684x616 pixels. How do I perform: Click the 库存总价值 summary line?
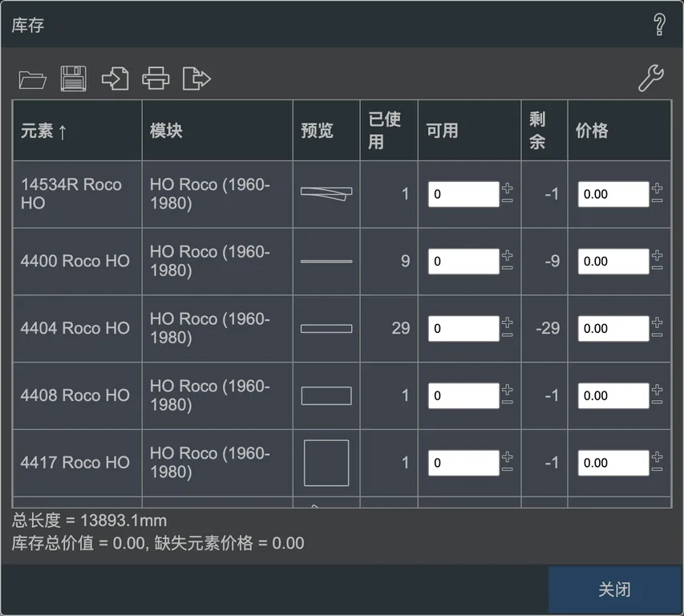click(158, 543)
